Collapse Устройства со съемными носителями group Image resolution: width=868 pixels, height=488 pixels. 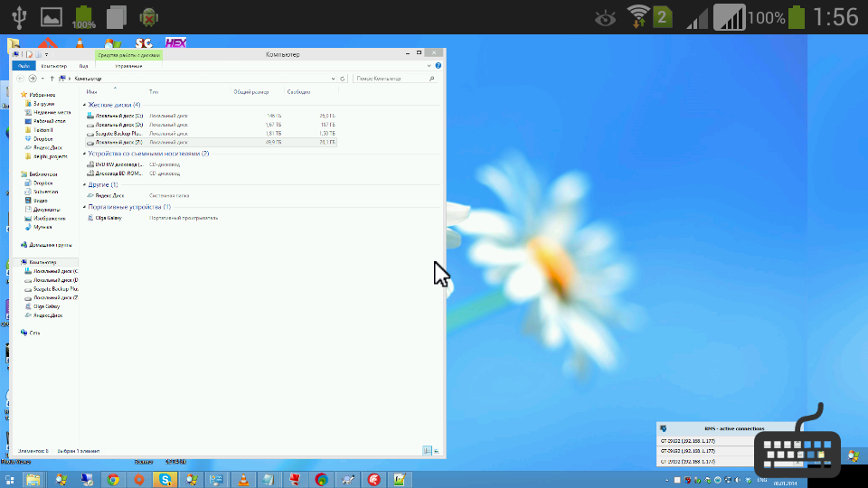click(84, 154)
